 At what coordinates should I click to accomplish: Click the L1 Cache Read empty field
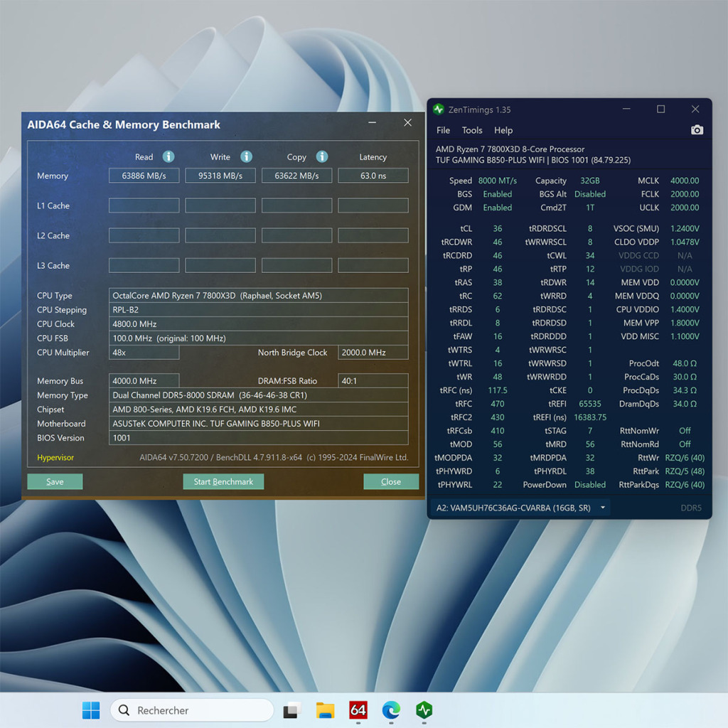144,205
